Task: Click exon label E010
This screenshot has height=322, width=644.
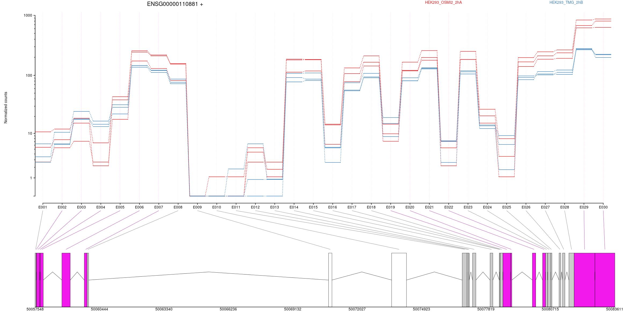Action: pos(217,207)
